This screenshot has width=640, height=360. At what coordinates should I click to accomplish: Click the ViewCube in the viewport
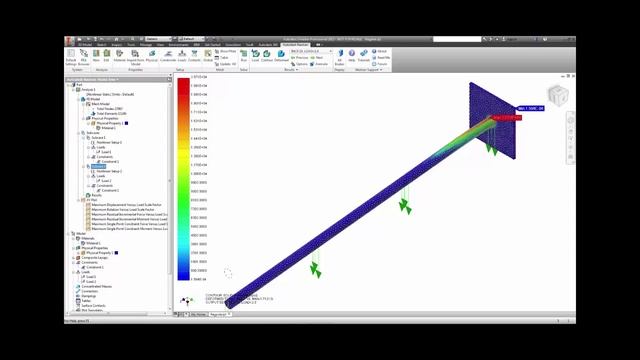(558, 96)
